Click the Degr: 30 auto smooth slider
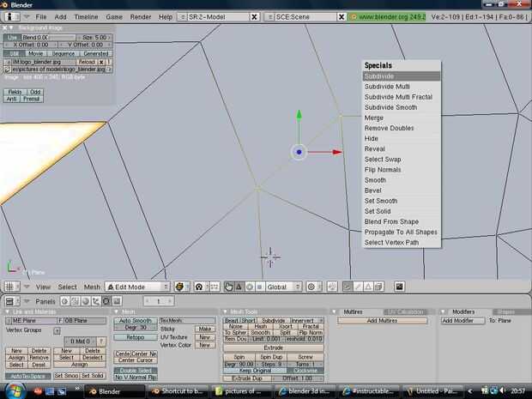This screenshot has width=532, height=399. (135, 328)
